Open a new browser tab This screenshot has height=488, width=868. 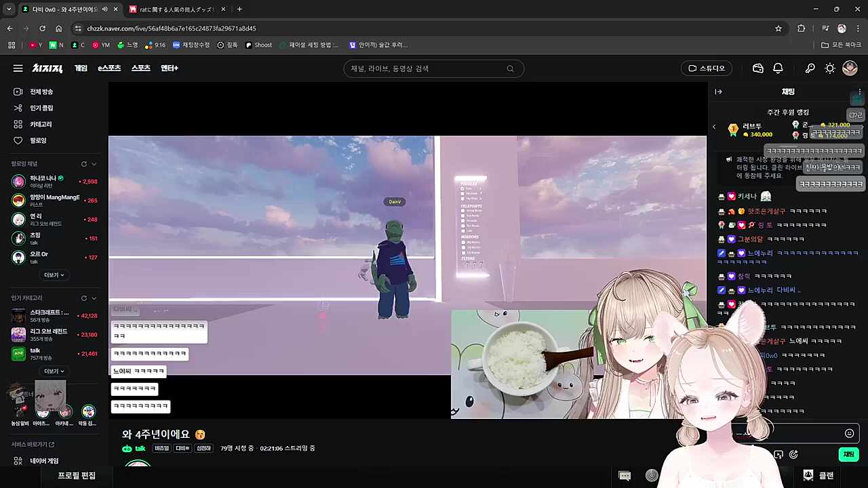[x=239, y=9]
